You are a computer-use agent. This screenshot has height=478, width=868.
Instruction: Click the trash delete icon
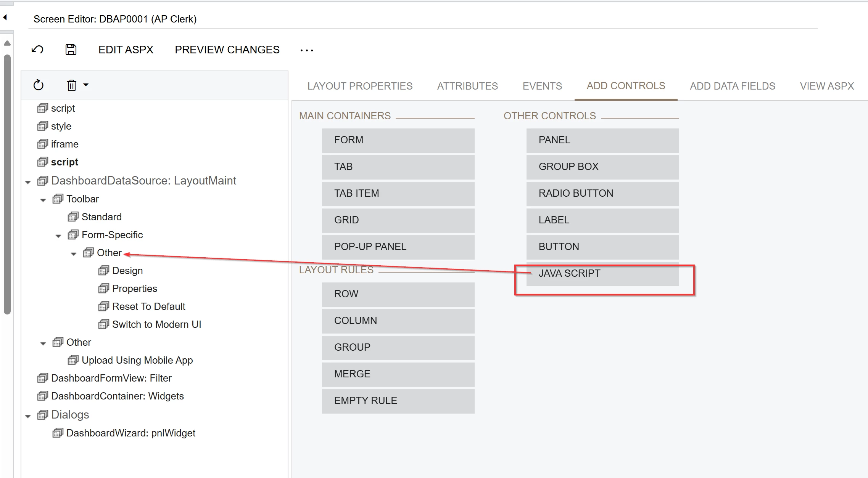(72, 85)
